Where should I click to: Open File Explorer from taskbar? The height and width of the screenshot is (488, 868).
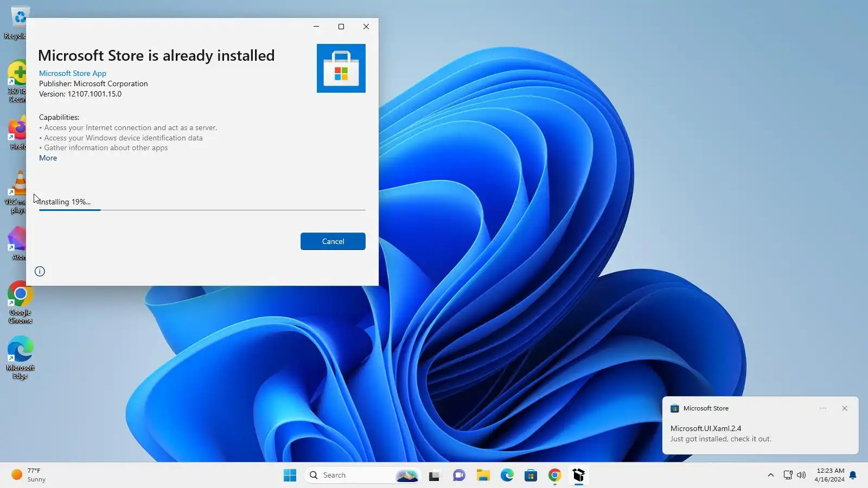coord(483,476)
